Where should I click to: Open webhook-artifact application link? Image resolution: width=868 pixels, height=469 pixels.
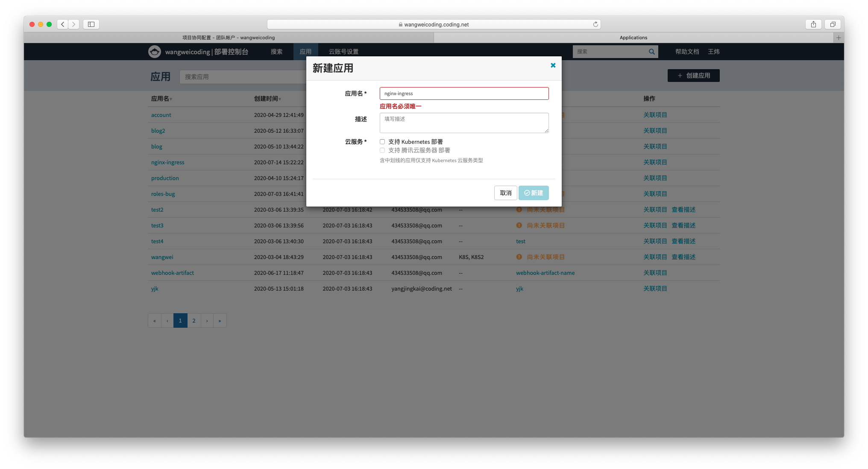point(172,273)
